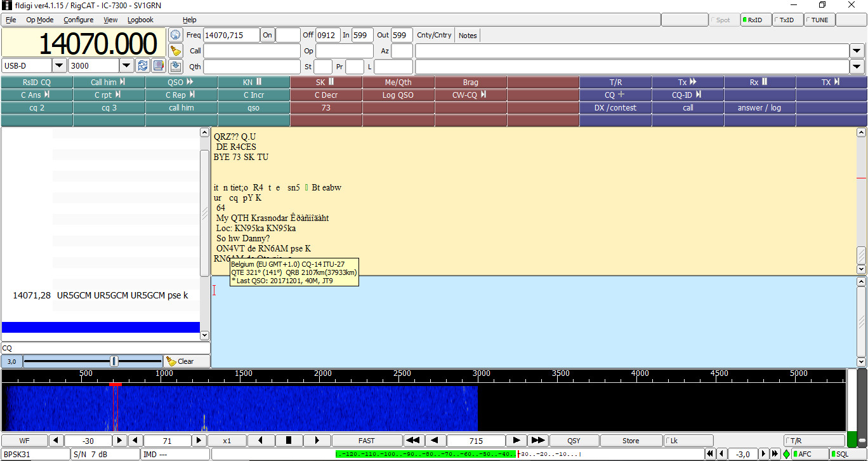The height and width of the screenshot is (461, 868).
Task: Decrease signal range with left arrow next to 71
Action: pos(136,441)
